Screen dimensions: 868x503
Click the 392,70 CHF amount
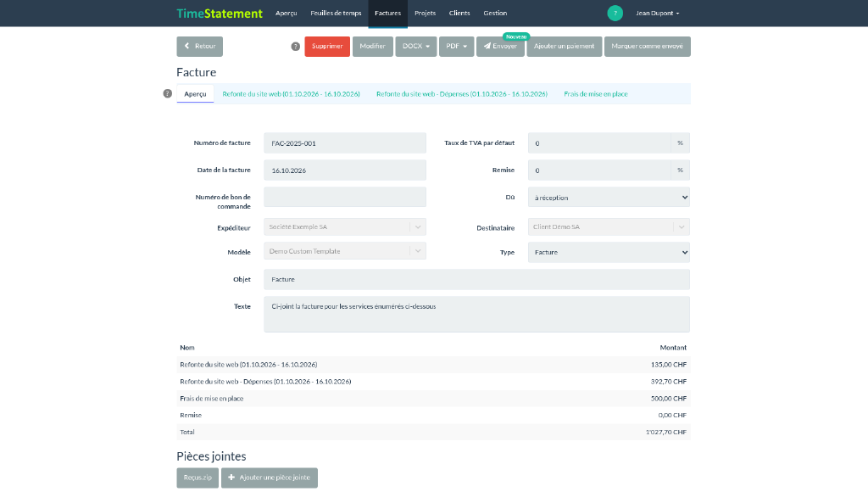pos(669,382)
